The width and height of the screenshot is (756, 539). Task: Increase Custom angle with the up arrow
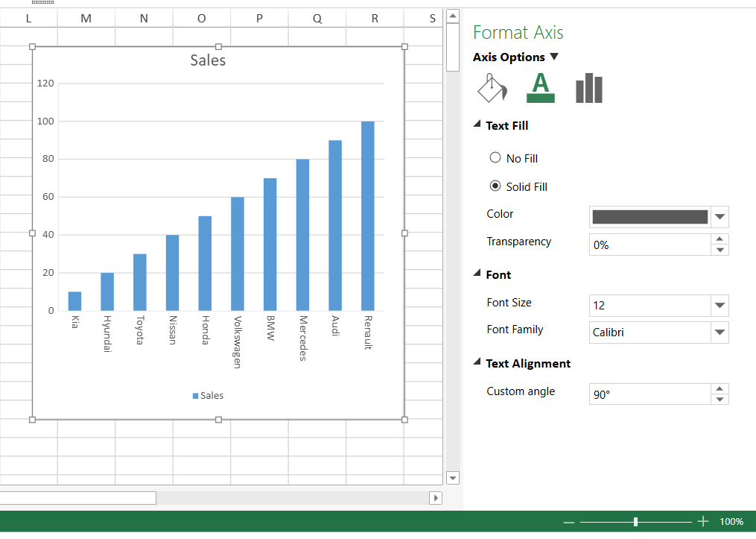720,388
